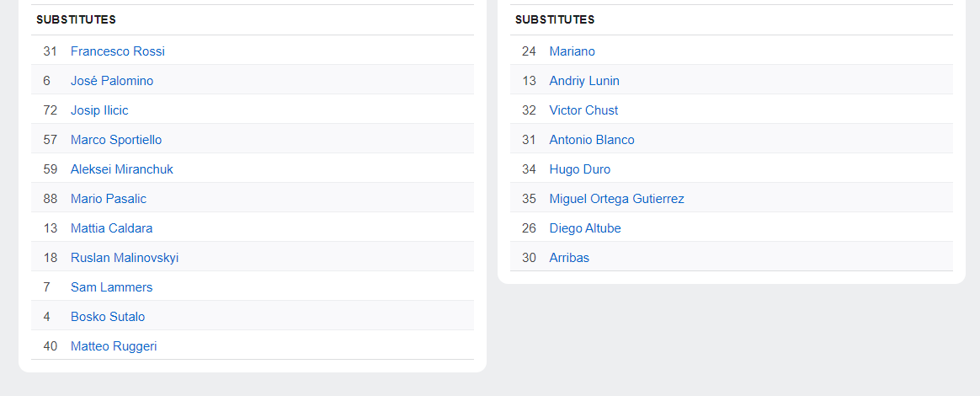View Sam Lammers player page
Screen dimensions: 980x396
click(x=112, y=286)
